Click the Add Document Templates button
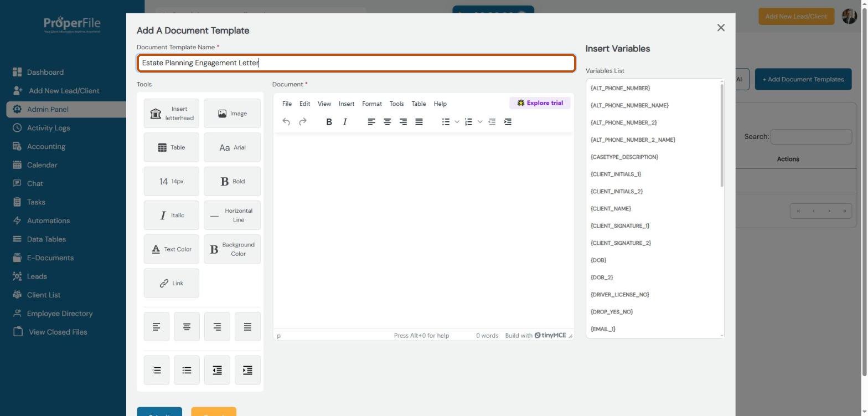The image size is (868, 416). click(803, 79)
